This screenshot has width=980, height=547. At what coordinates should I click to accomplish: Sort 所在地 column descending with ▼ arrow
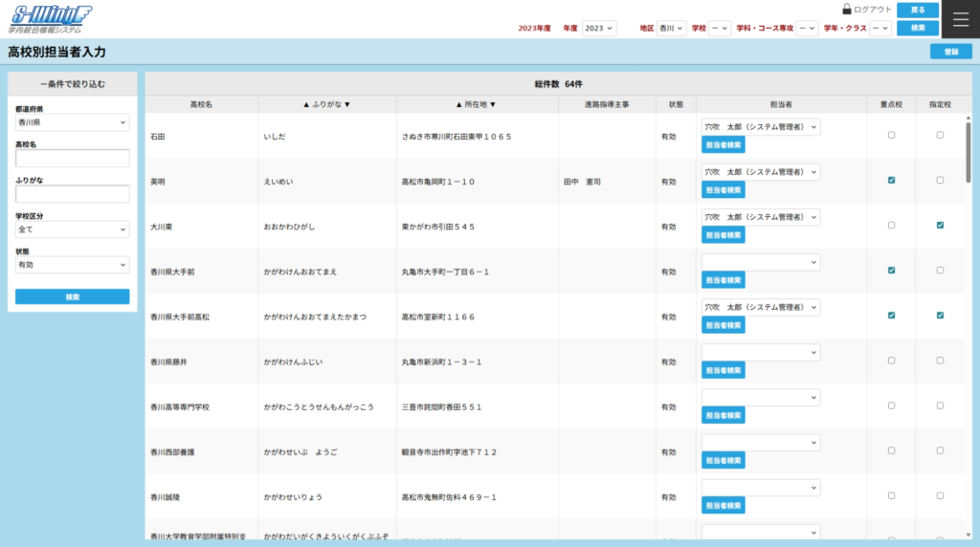pos(493,104)
